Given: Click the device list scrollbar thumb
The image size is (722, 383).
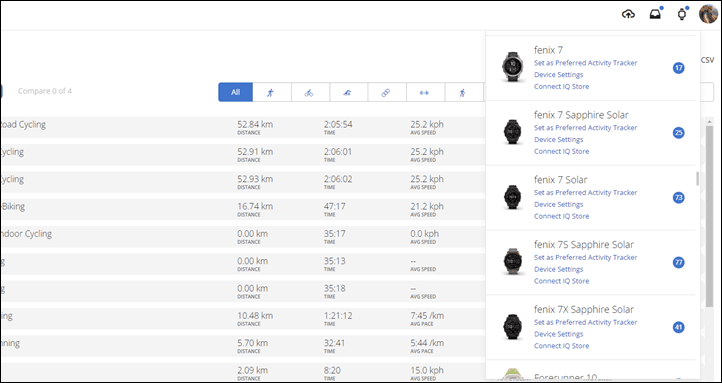Looking at the screenshot, I should point(697,179).
